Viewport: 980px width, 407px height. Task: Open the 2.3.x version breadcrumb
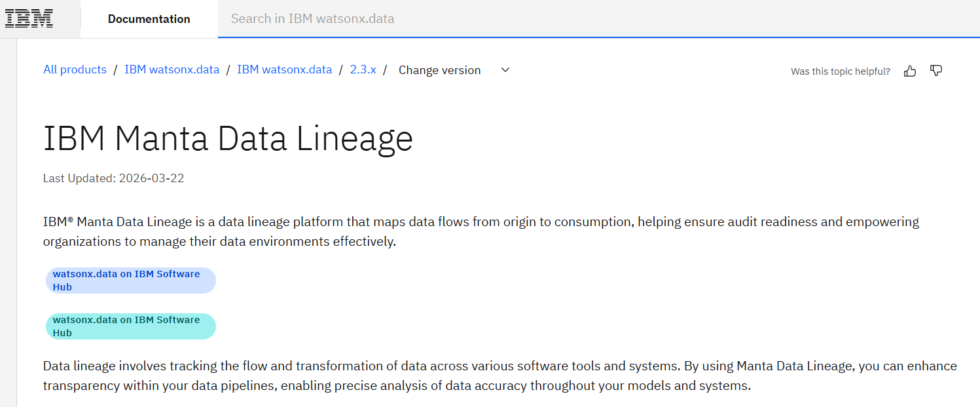(363, 69)
